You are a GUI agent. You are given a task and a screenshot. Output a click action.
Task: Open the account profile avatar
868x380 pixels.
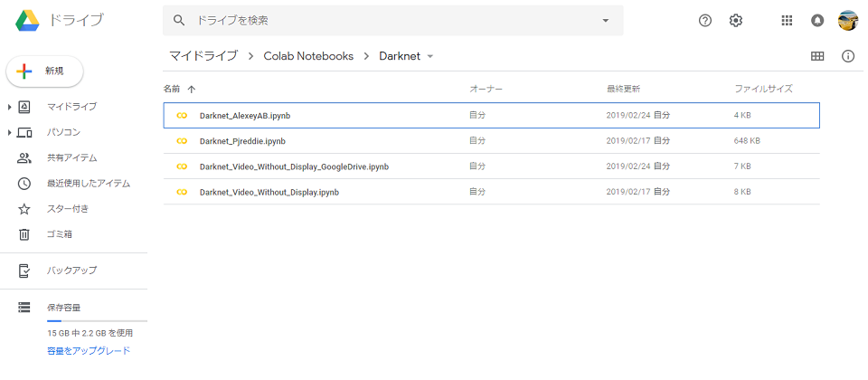(x=847, y=21)
